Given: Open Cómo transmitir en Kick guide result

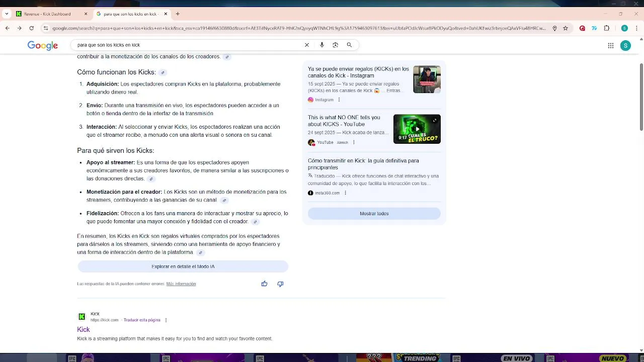Looking at the screenshot, I should pyautogui.click(x=363, y=164).
